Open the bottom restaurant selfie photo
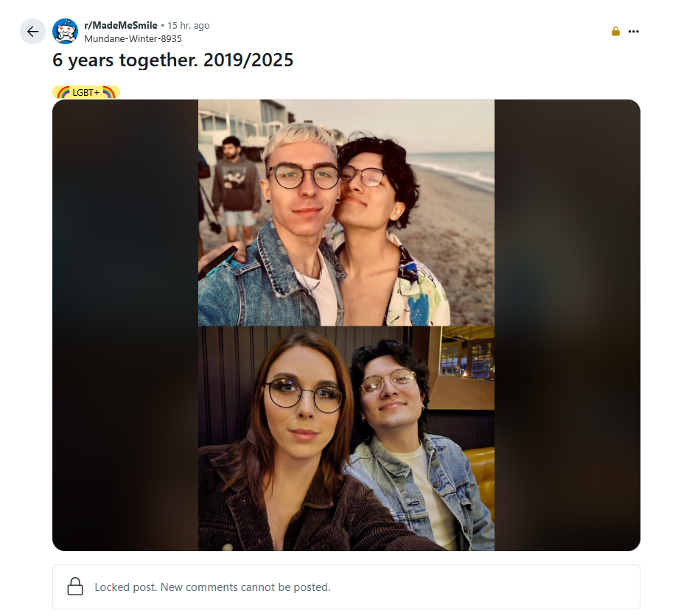This screenshot has height=616, width=681. point(346,438)
